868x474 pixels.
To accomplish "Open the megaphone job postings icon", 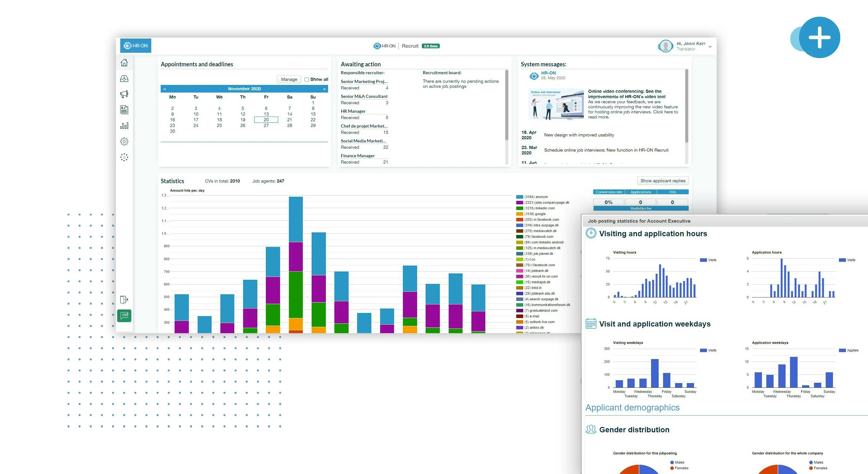I will click(124, 94).
